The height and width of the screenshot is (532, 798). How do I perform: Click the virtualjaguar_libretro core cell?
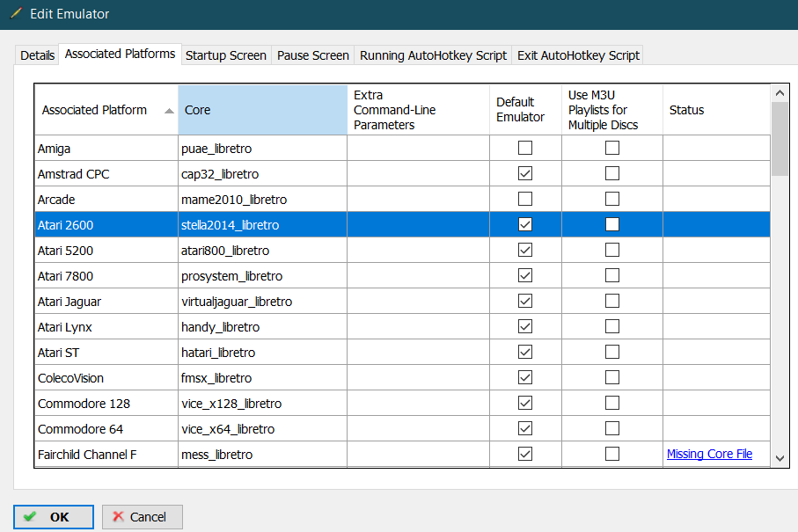pos(262,301)
